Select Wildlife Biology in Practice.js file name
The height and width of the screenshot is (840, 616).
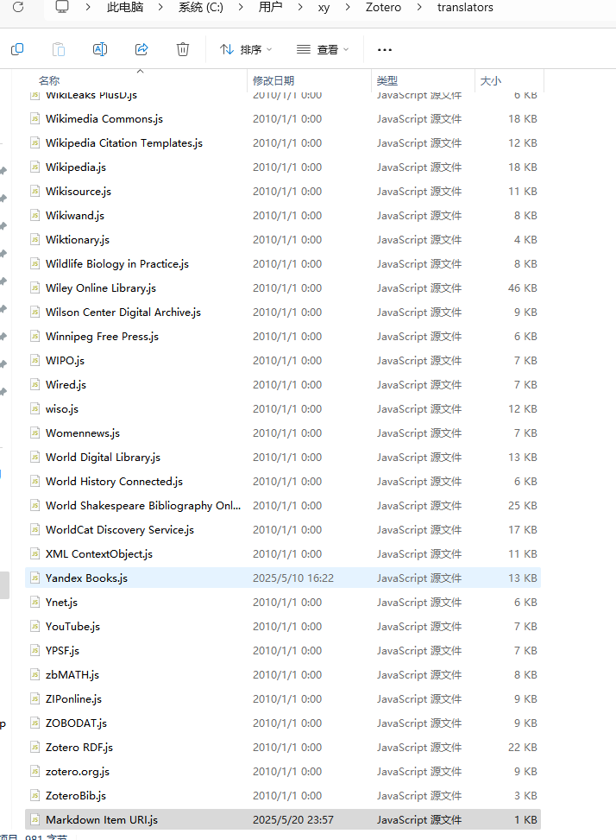[x=117, y=263]
